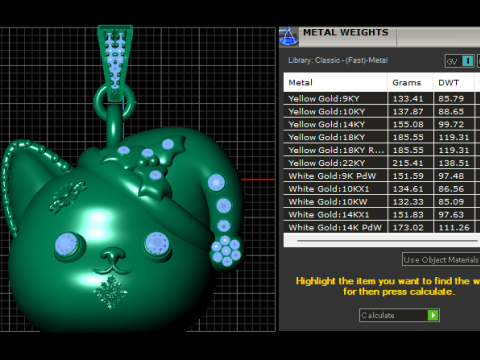
Task: Click the 138.51 DWT value
Action: (454, 163)
